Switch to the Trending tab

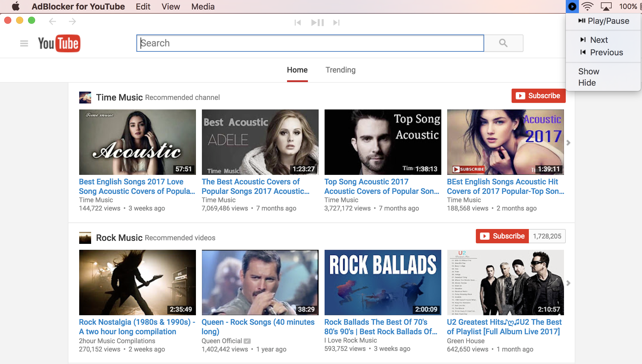tap(340, 70)
